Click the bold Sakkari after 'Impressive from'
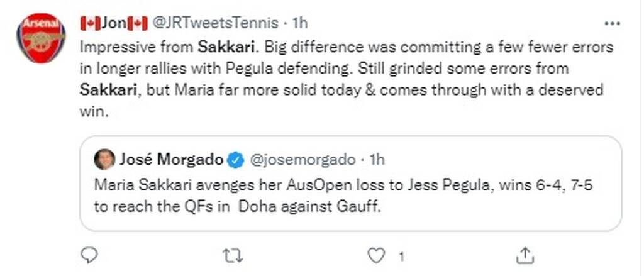The height and width of the screenshot is (276, 644). point(220,47)
